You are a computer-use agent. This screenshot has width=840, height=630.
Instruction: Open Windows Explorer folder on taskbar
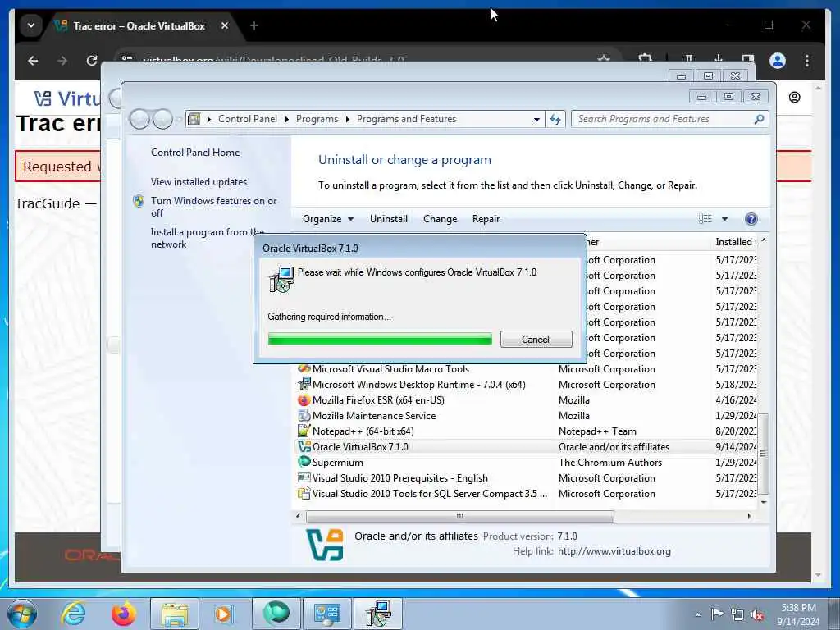coord(175,614)
